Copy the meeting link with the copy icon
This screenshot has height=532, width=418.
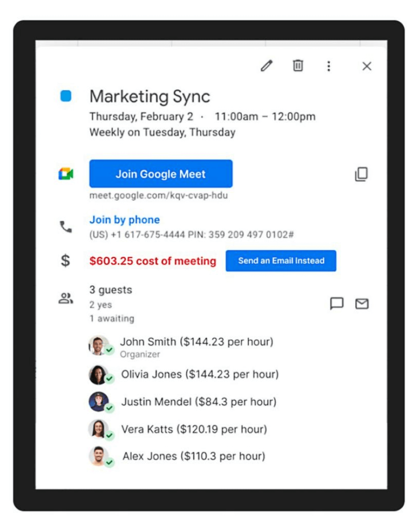point(361,174)
